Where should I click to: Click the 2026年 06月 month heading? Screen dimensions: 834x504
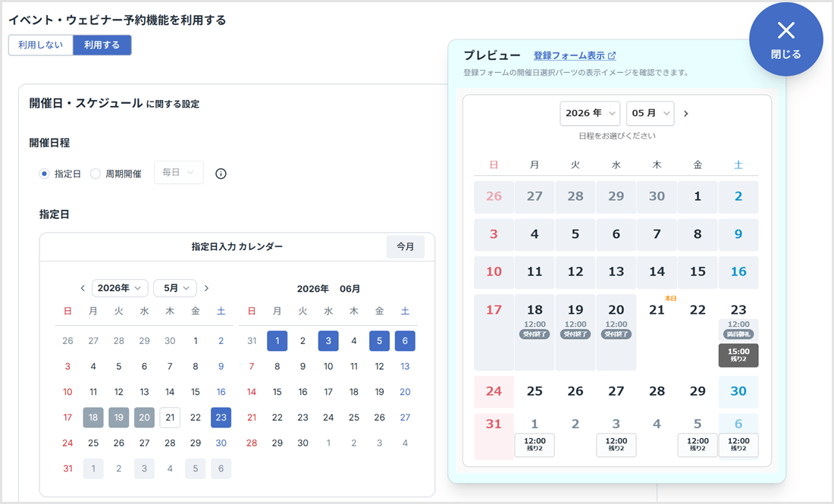[x=328, y=289]
